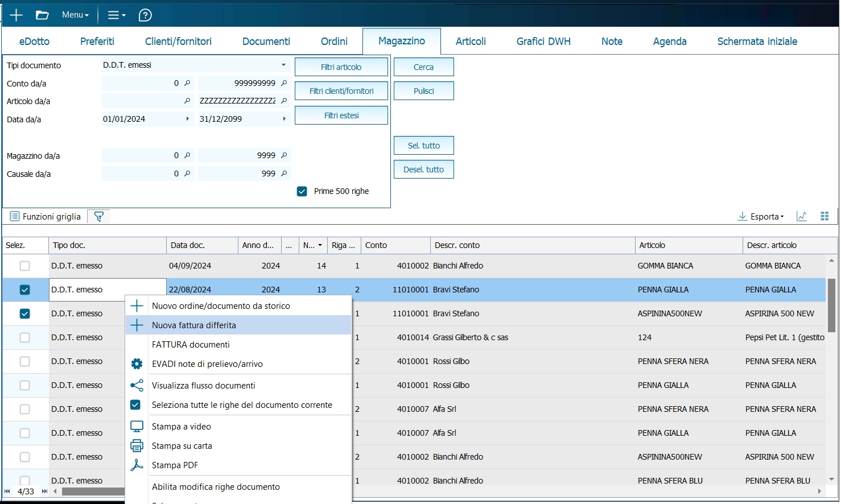Image resolution: width=841 pixels, height=504 pixels.
Task: Click magnifier next to Articolo da field
Action: pos(187,101)
